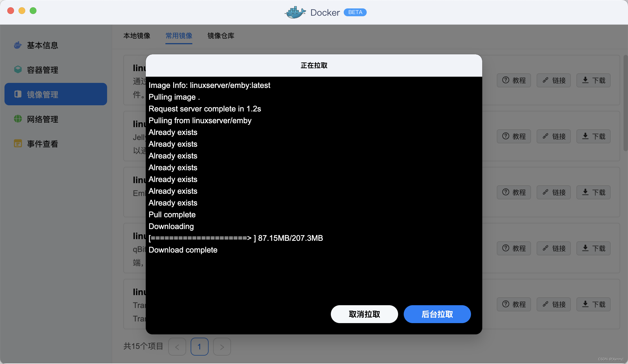The width and height of the screenshot is (628, 364).
Task: Switch to the 本地镜像 tab
Action: 137,36
